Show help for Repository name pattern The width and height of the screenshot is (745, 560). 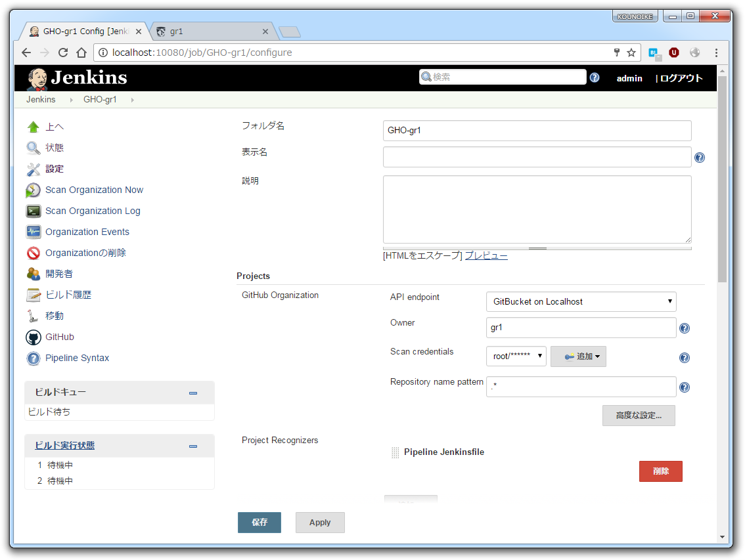click(684, 387)
